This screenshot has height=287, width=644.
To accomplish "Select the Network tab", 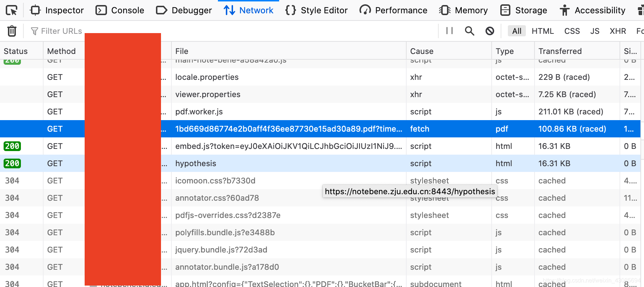I will coord(249,10).
